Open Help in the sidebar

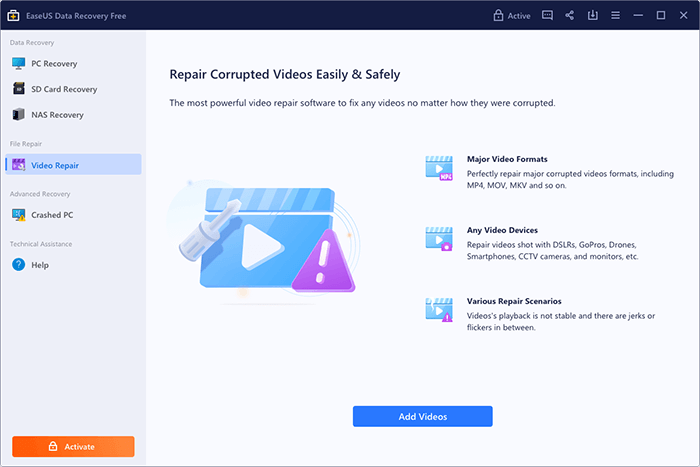click(x=73, y=265)
